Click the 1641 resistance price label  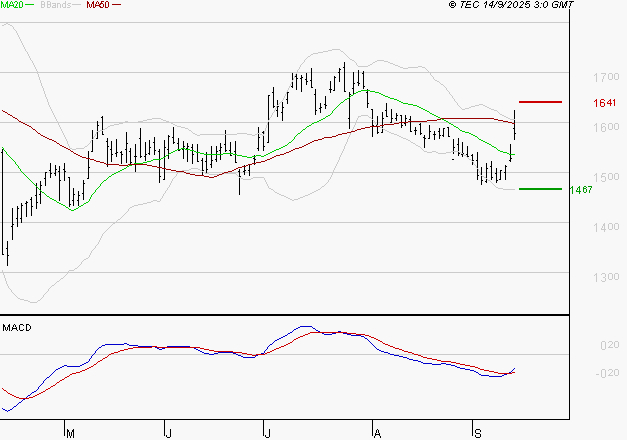pyautogui.click(x=603, y=103)
